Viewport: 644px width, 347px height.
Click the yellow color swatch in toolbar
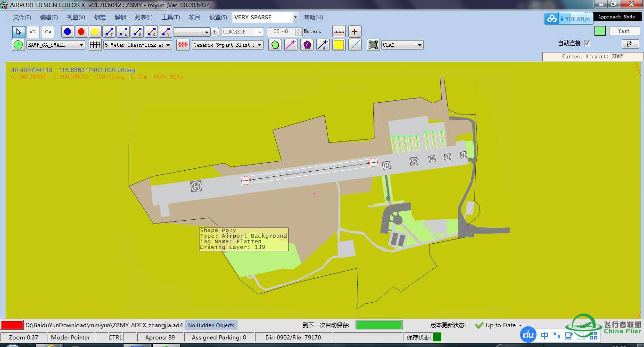tap(339, 45)
